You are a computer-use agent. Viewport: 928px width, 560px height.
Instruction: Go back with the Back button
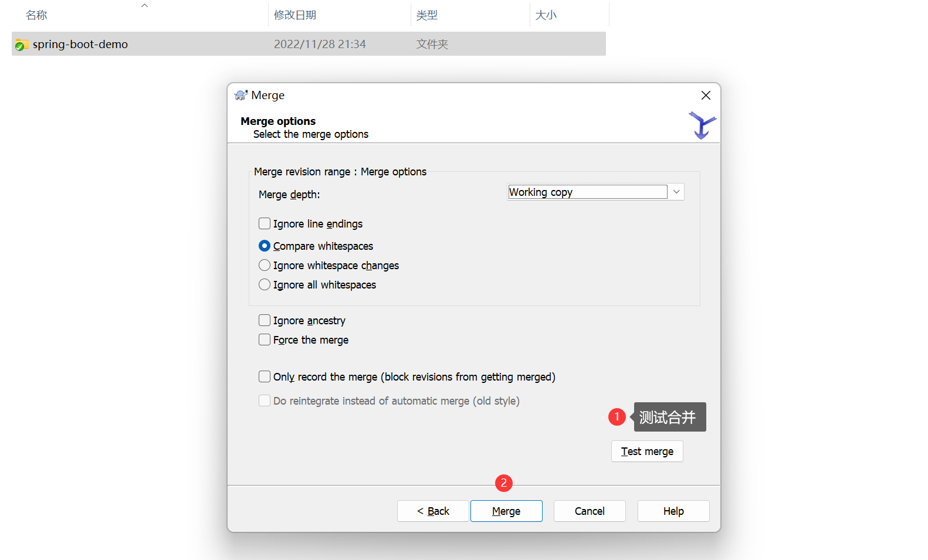tap(433, 511)
